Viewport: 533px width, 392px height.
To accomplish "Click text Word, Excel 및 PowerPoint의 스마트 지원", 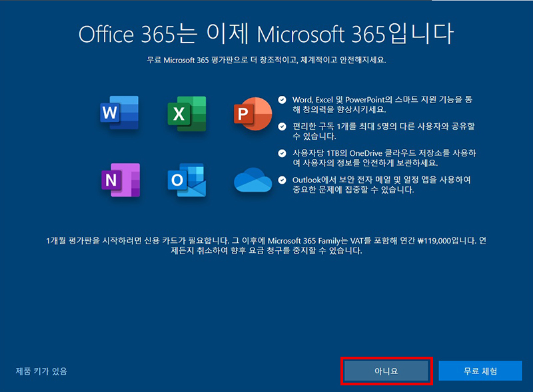I will click(382, 104).
